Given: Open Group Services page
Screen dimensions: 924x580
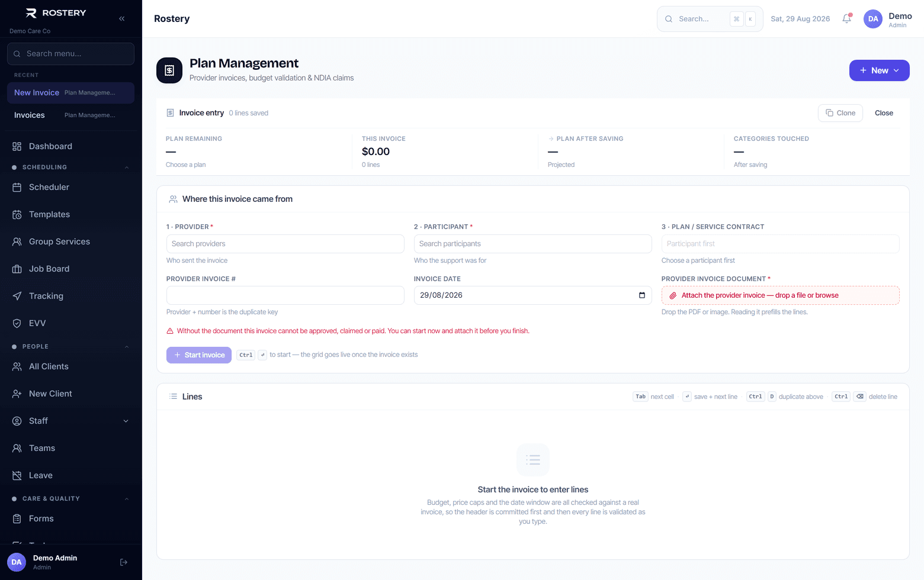Looking at the screenshot, I should (71, 241).
